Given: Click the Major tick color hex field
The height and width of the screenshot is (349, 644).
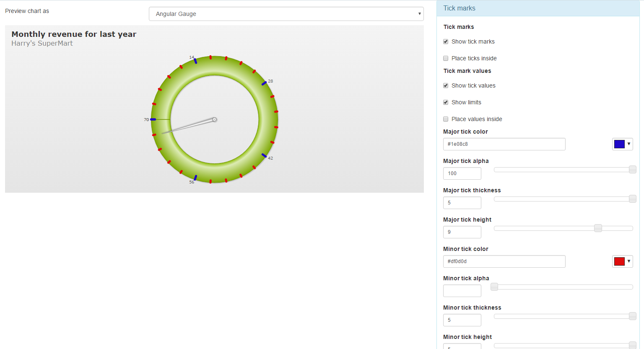Looking at the screenshot, I should click(504, 144).
